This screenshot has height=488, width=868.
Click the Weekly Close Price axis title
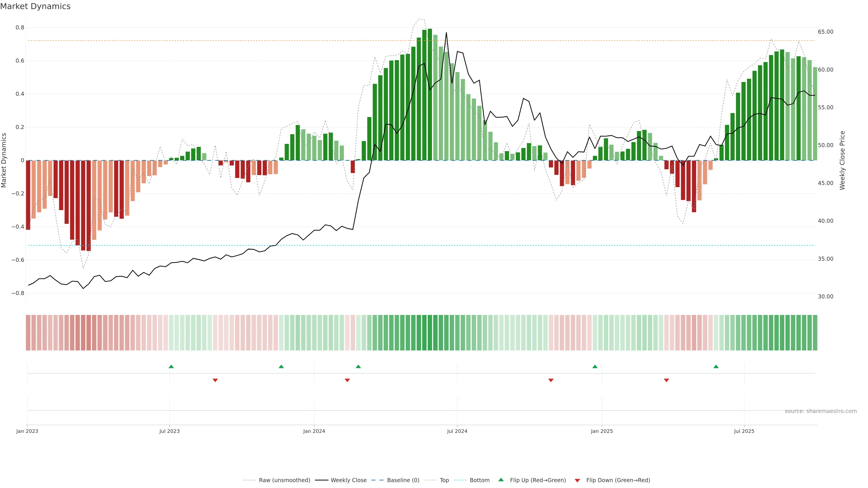[x=842, y=160]
